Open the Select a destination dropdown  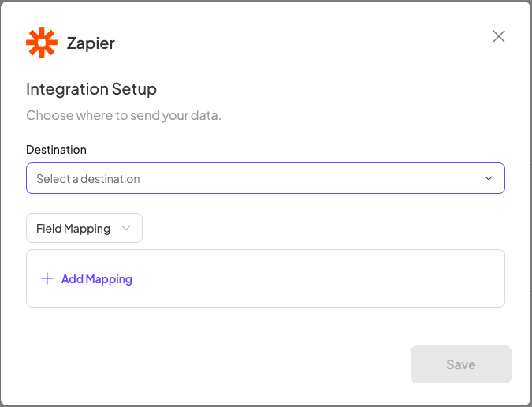(x=265, y=178)
